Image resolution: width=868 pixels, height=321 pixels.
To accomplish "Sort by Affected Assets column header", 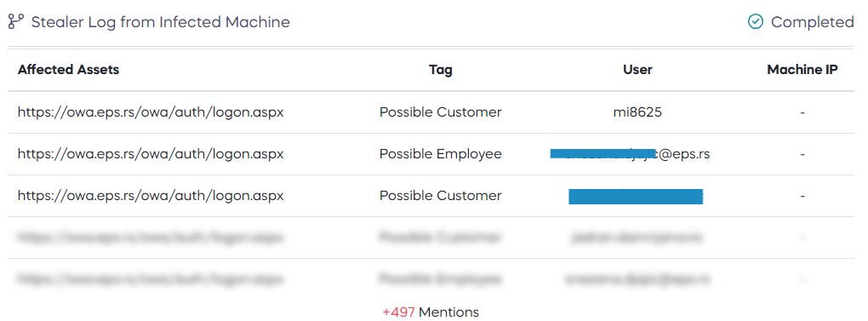I will (x=69, y=70).
